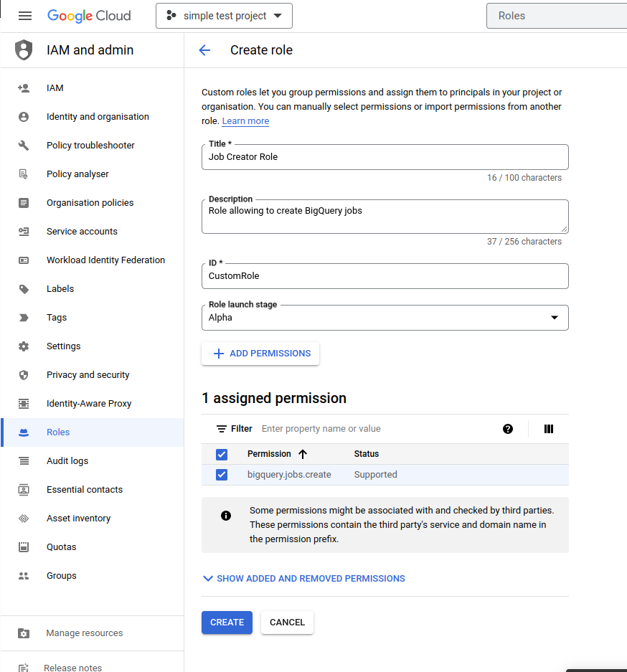
Task: Uncheck the bigquery.jobs.create permission checkbox
Action: (x=222, y=475)
